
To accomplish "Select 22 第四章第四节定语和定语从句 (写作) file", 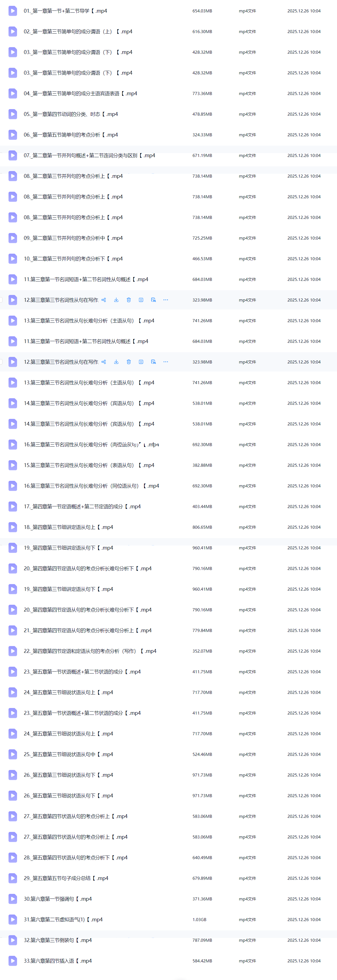I will (90, 651).
